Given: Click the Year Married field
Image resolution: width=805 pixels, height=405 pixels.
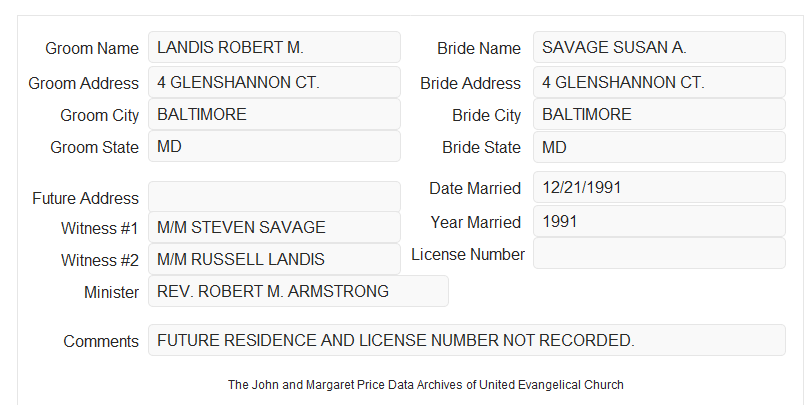Looking at the screenshot, I should point(659,221).
